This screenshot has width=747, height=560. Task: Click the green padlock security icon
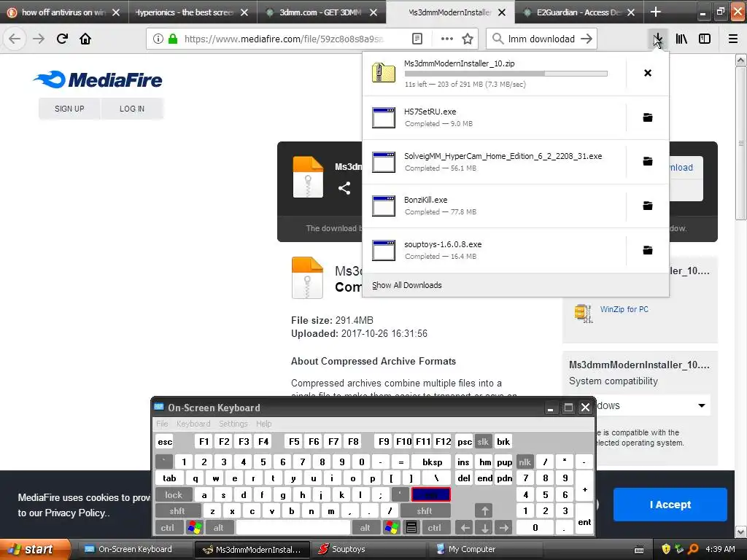(x=172, y=39)
